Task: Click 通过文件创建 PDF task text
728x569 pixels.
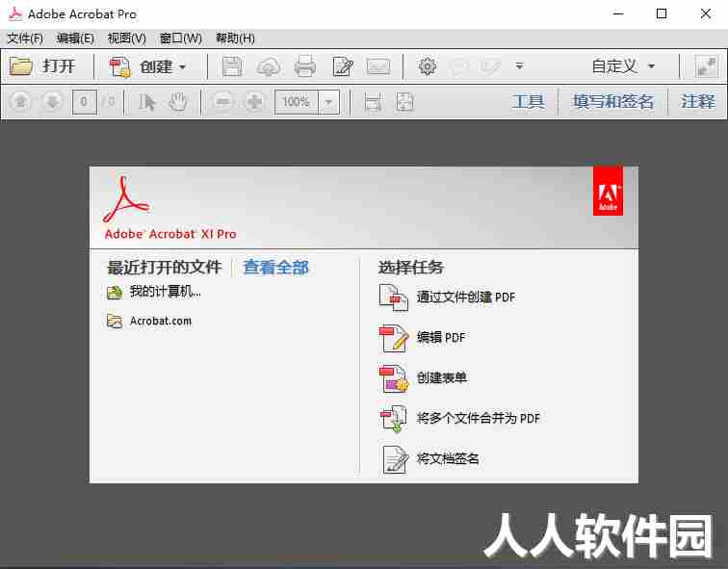Action: [466, 297]
